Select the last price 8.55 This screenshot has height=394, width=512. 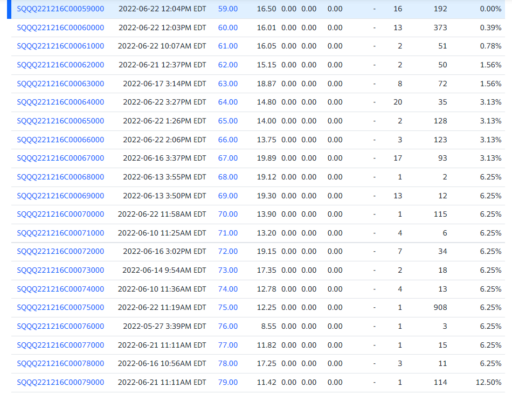[x=269, y=326]
